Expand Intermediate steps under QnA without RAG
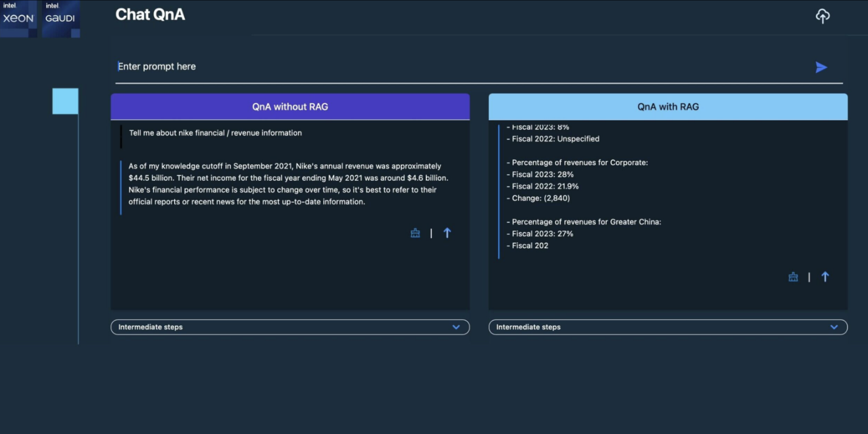 click(290, 327)
